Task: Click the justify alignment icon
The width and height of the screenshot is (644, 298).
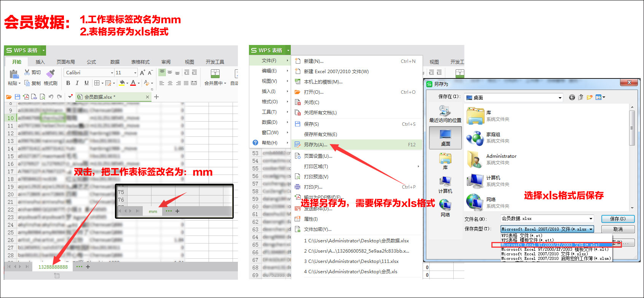Action: 186,83
